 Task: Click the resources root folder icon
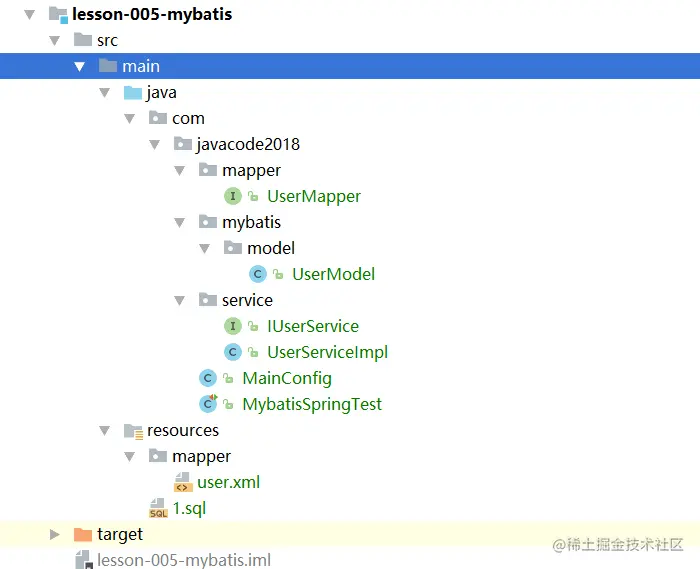pos(133,431)
